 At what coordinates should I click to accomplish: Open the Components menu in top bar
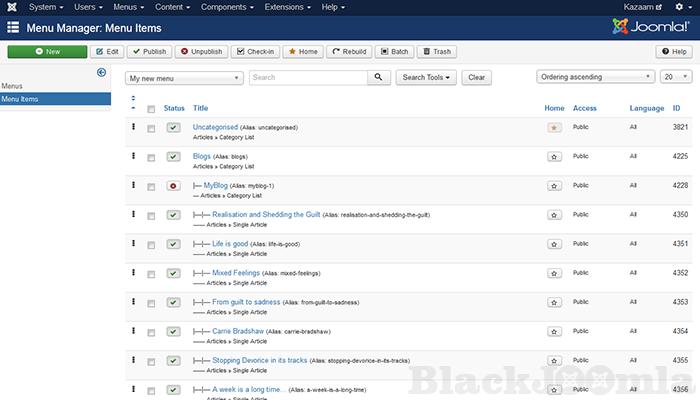pyautogui.click(x=227, y=7)
